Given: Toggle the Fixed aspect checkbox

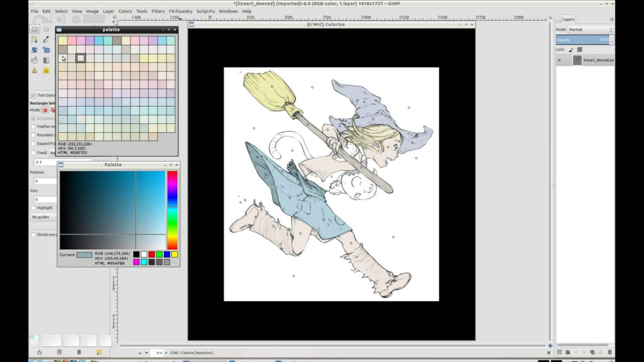Looking at the screenshot, I should pyautogui.click(x=33, y=152).
